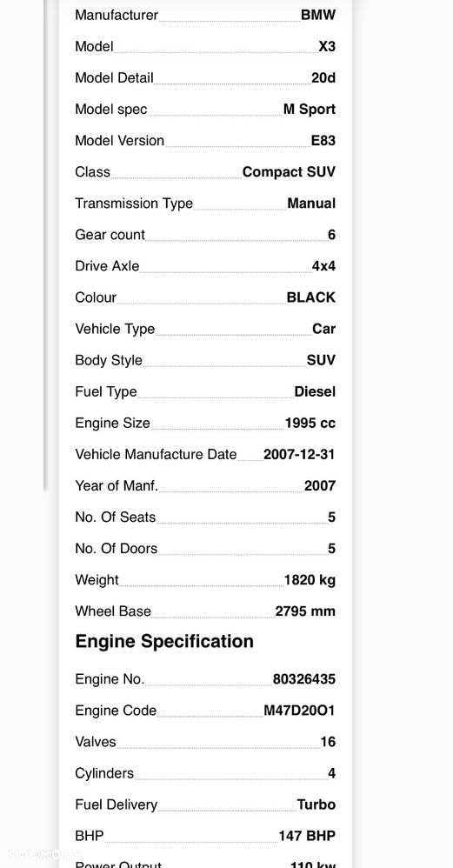Click the Model X3 value
The width and height of the screenshot is (453, 868).
[x=327, y=46]
